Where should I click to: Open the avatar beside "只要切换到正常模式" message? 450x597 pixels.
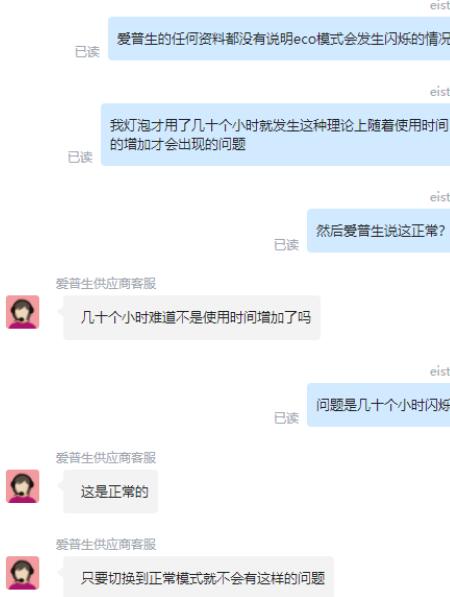click(x=22, y=573)
